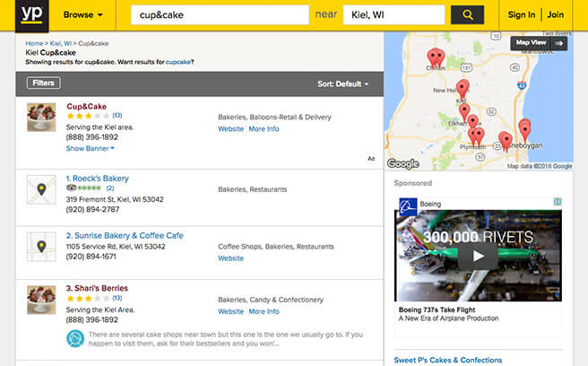
Task: Click Sunrise Bakery map pin thumbnail
Action: tap(41, 247)
